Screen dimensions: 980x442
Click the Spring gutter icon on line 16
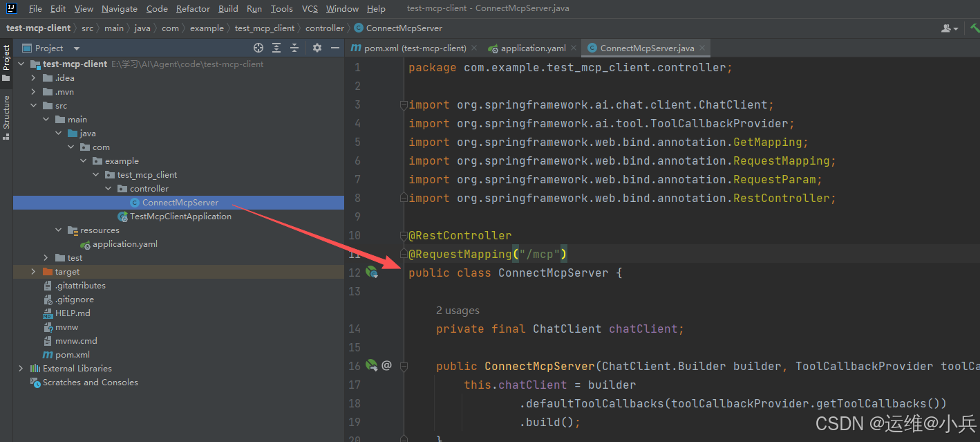point(372,365)
